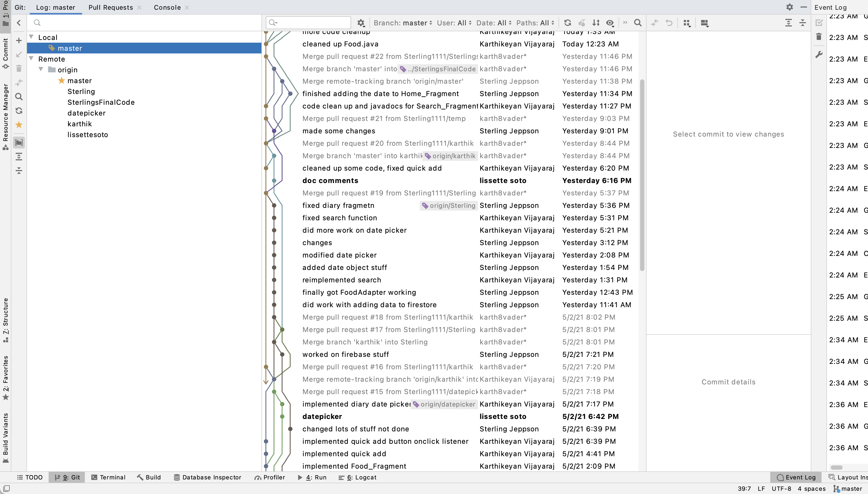This screenshot has width=868, height=494.
Task: Open Date: All filter dropdown
Action: point(494,23)
